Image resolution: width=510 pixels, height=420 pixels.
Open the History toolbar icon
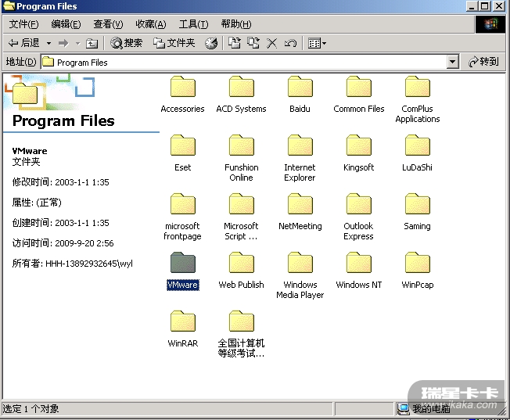coord(211,43)
